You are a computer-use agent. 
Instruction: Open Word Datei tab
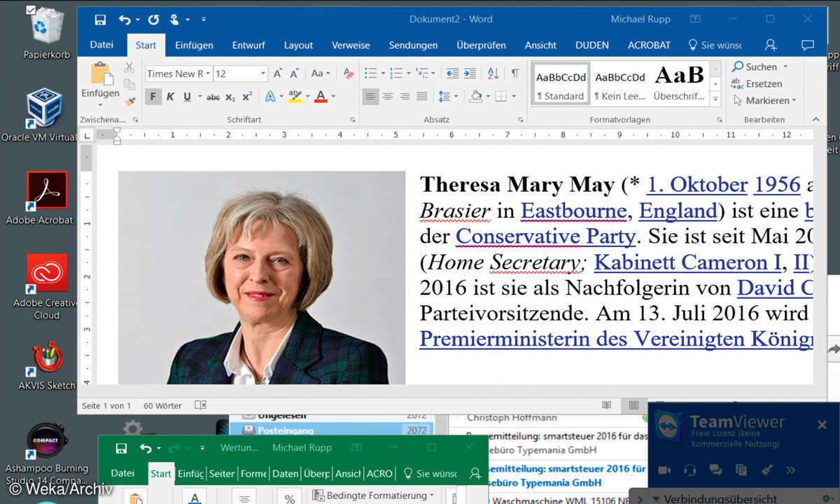[101, 45]
